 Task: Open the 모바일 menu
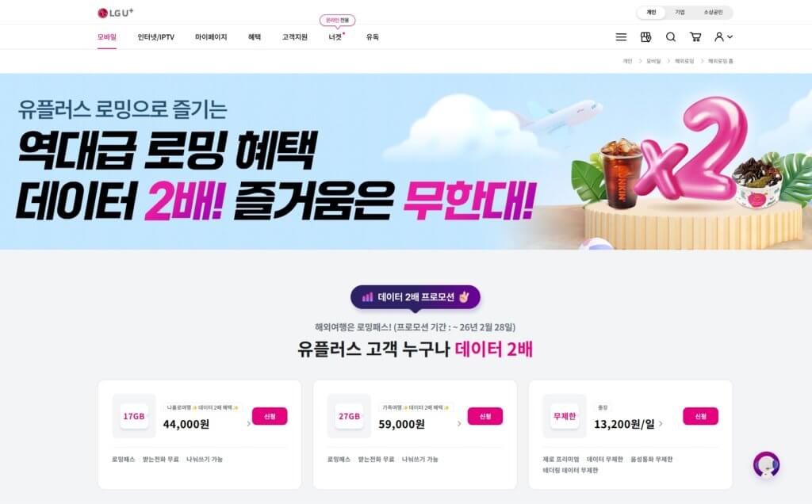pyautogui.click(x=107, y=36)
